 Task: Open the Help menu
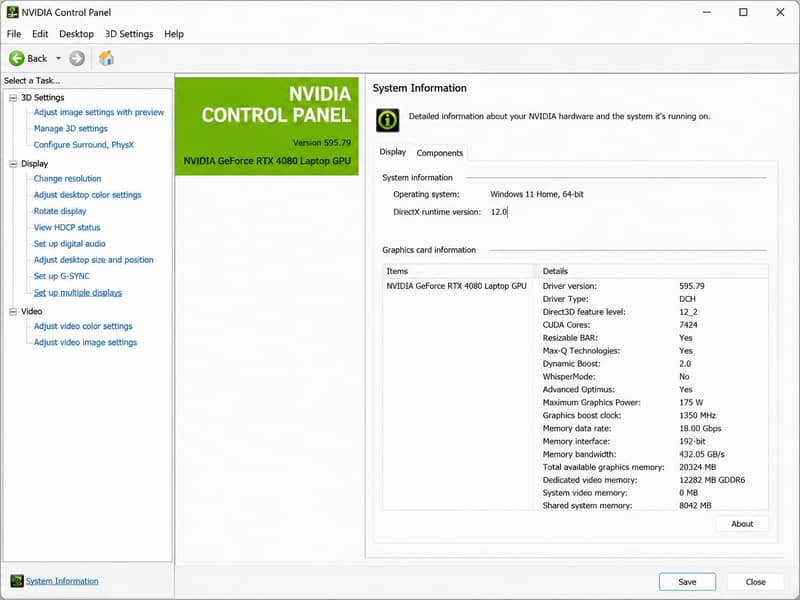(x=174, y=34)
